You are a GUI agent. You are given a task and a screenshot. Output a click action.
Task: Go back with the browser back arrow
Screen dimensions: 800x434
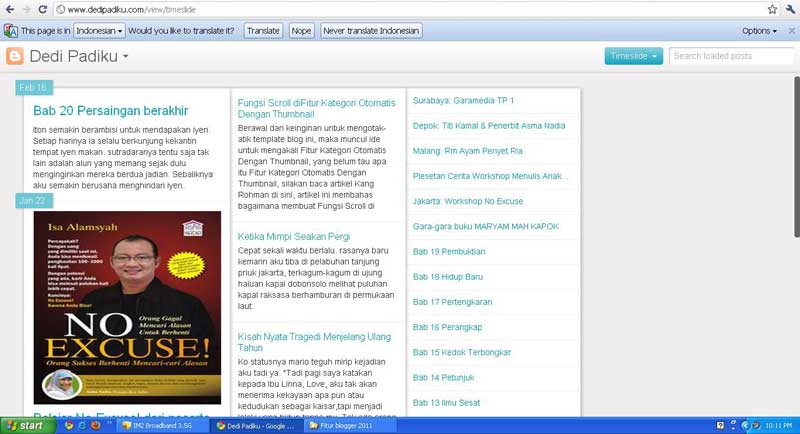[10, 9]
